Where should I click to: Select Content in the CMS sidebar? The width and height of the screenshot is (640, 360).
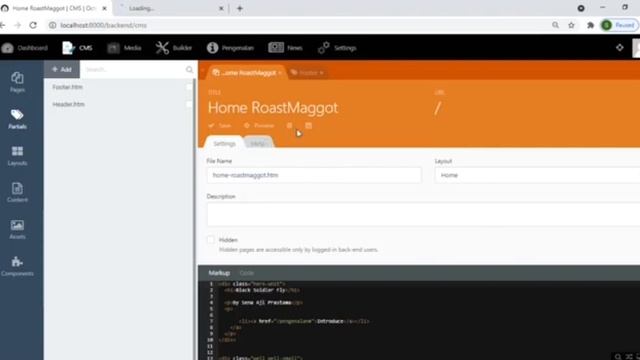coord(17,192)
